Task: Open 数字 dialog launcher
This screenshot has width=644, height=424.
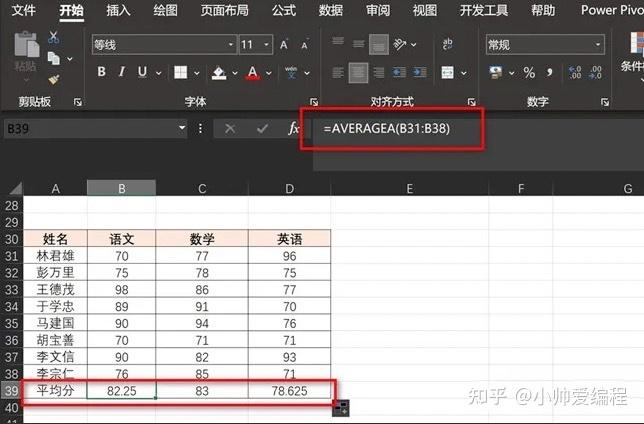Action: 605,102
